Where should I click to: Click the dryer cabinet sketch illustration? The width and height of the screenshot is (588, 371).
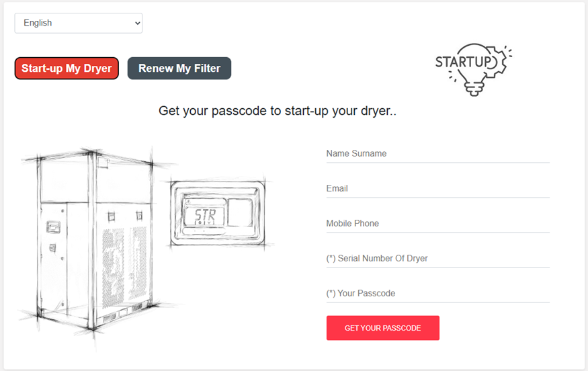pos(94,242)
